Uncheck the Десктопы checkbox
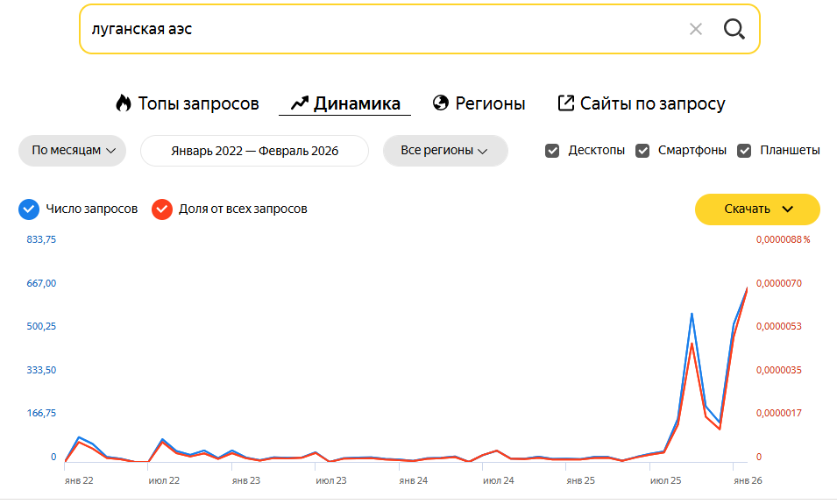The height and width of the screenshot is (504, 837). 552,150
